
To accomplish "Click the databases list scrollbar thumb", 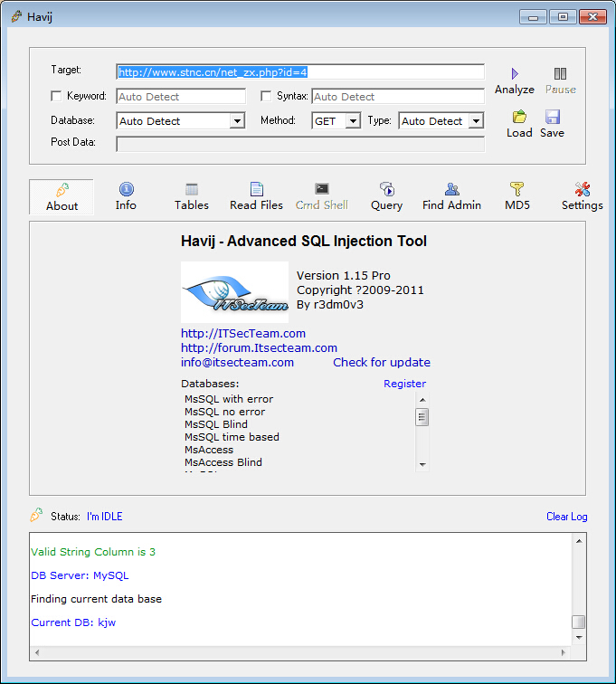I will point(422,417).
